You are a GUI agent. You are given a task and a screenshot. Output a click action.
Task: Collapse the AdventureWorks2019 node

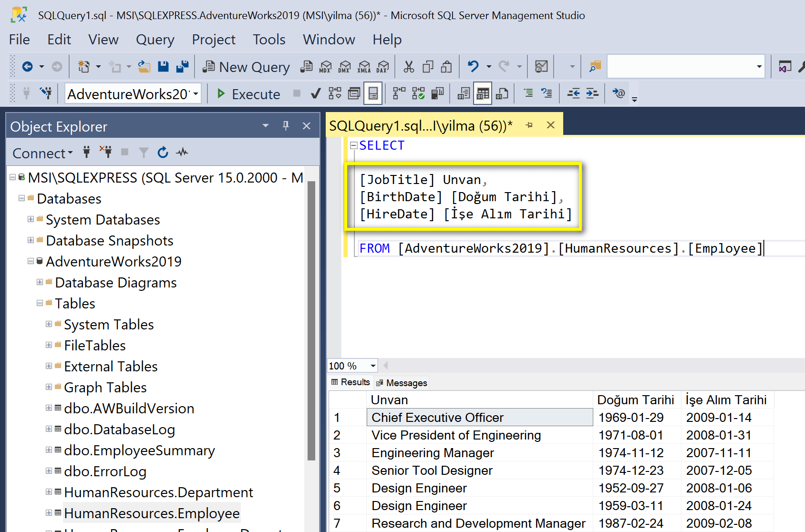[31, 261]
